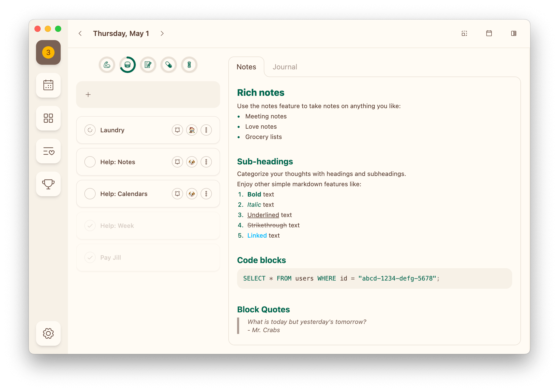Open the grid dashboard sidebar icon
The height and width of the screenshot is (392, 559).
point(48,118)
